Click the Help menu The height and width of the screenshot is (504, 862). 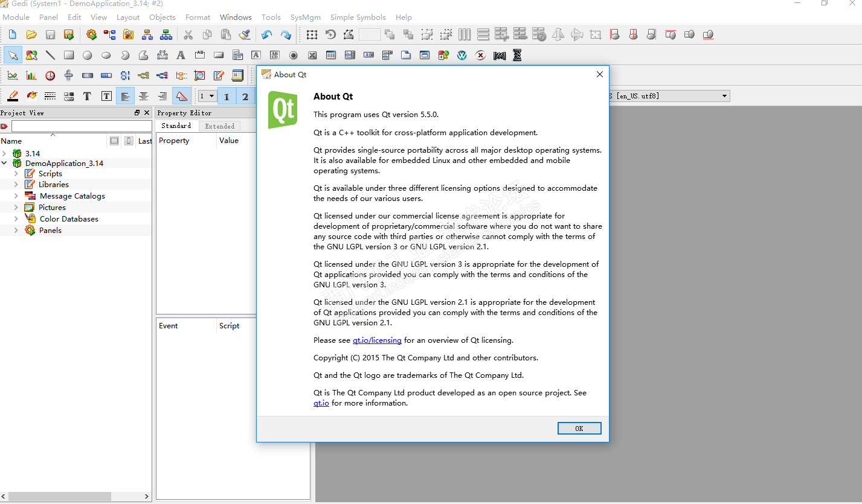coord(404,18)
